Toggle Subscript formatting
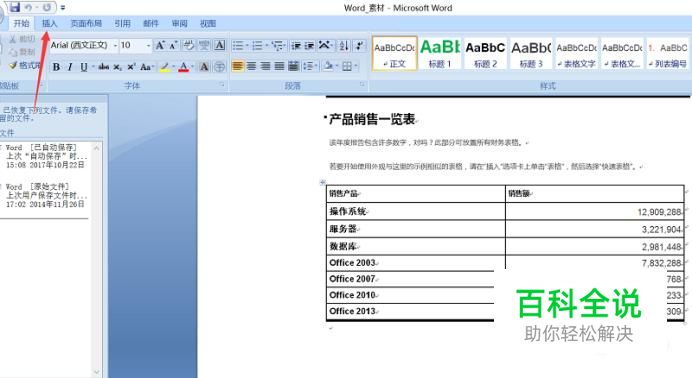The width and height of the screenshot is (692, 378). pos(117,67)
